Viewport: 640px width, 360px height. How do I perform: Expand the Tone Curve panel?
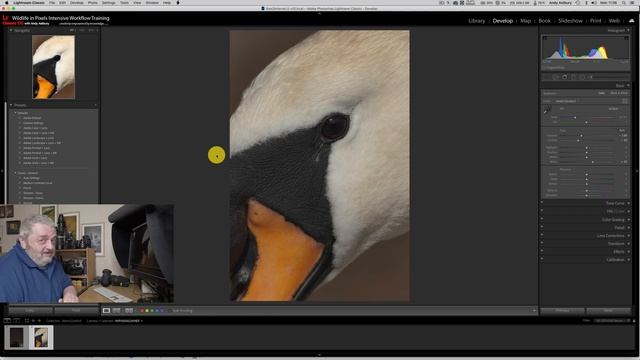tap(629, 203)
